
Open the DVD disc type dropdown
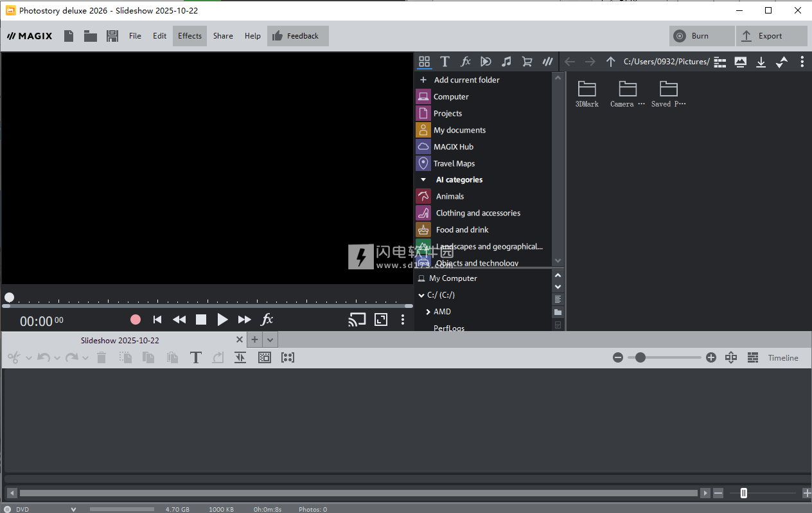[73, 509]
